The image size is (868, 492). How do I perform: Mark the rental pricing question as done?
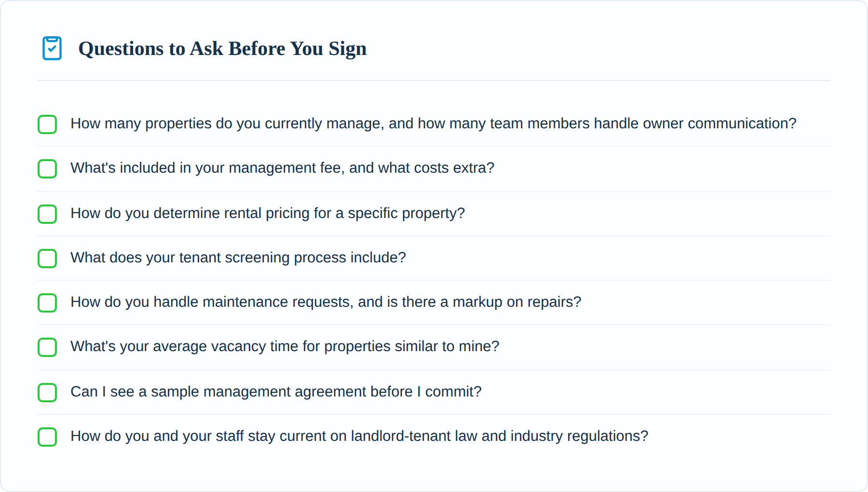47,214
